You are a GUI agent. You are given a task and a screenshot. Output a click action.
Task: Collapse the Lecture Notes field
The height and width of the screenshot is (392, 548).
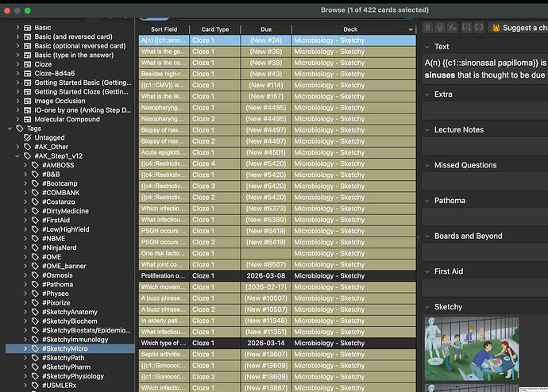(426, 129)
